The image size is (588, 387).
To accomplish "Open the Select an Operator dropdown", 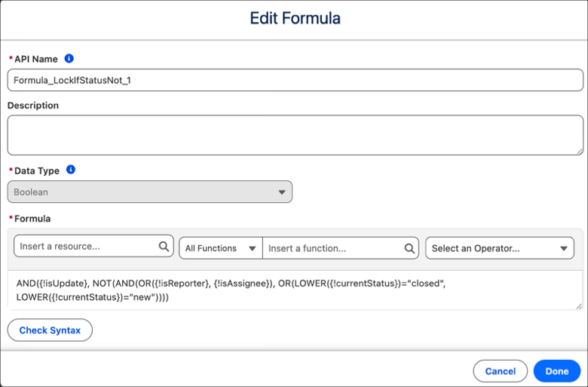I will 500,248.
